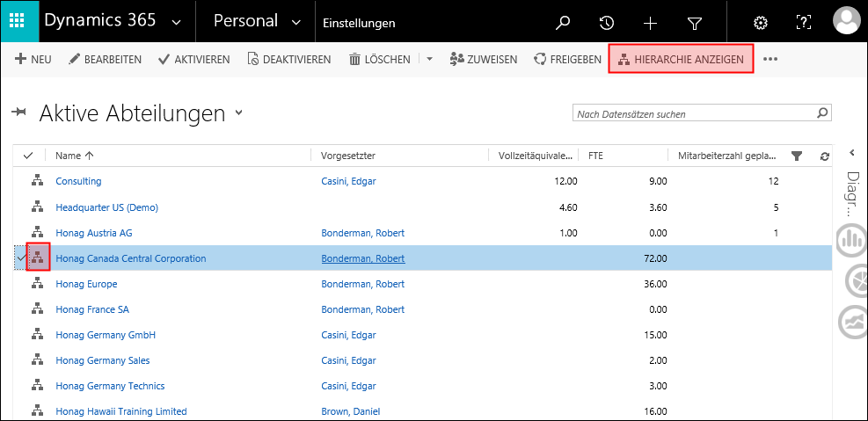Image resolution: width=868 pixels, height=421 pixels.
Task: Click the search magnifier in top bar
Action: [563, 23]
